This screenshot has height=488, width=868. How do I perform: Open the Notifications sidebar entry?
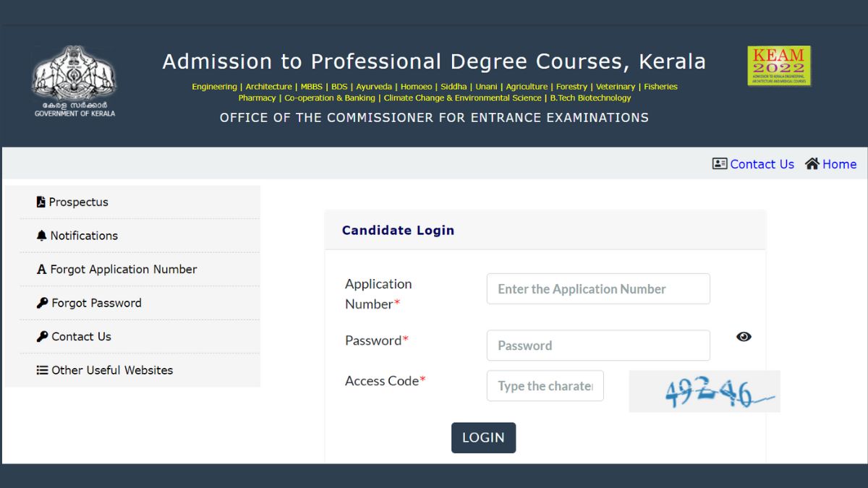(x=84, y=235)
